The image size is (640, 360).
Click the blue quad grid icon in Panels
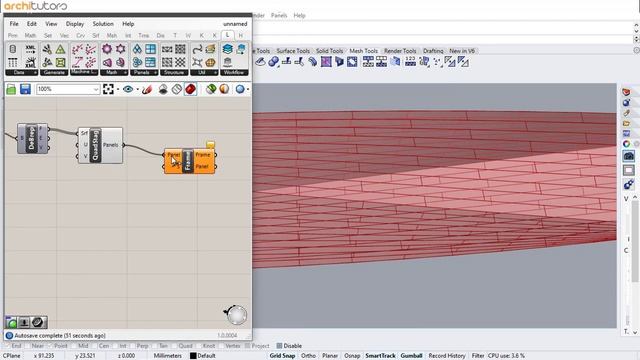(151, 49)
